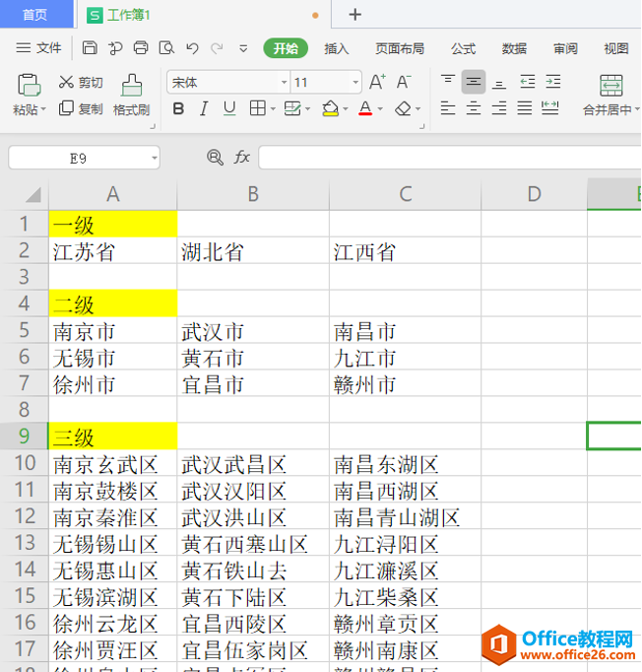The image size is (642, 672).
Task: Click cell containing 湖北省
Action: (253, 250)
